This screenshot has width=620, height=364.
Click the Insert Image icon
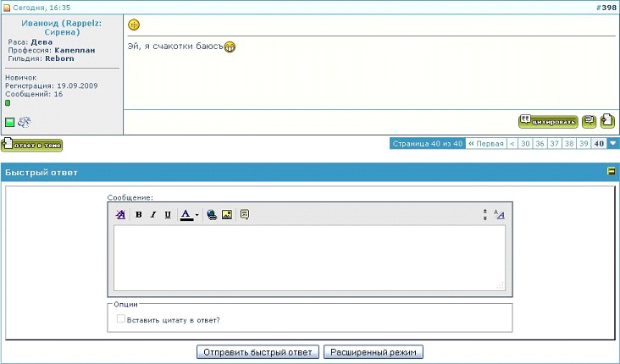226,215
